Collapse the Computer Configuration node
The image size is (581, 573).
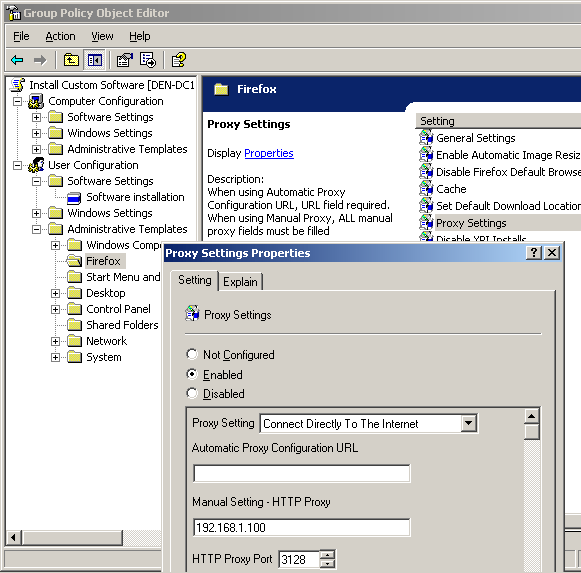pyautogui.click(x=17, y=101)
